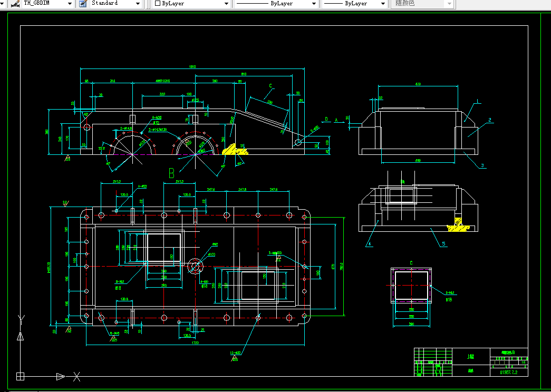Click the title block drawing number 01507.7.2
The height and width of the screenshot is (392, 551).
pos(508,373)
